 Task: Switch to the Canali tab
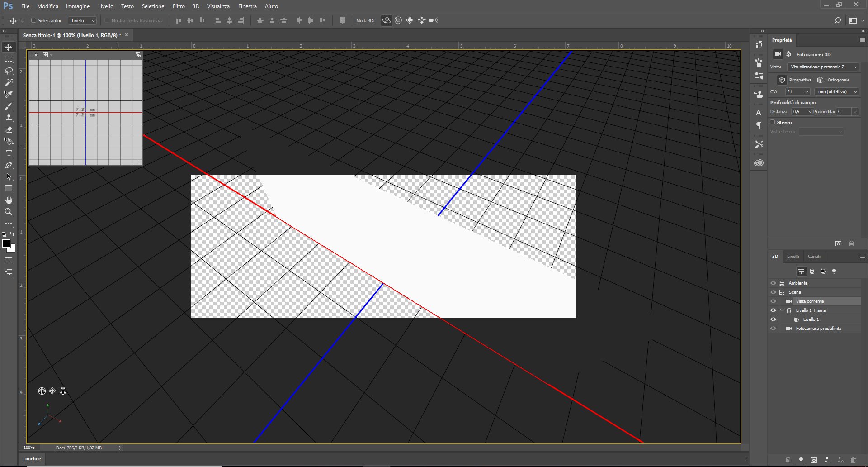814,256
